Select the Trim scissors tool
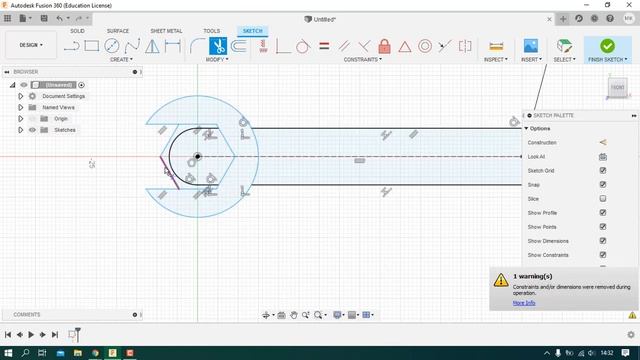 [218, 46]
